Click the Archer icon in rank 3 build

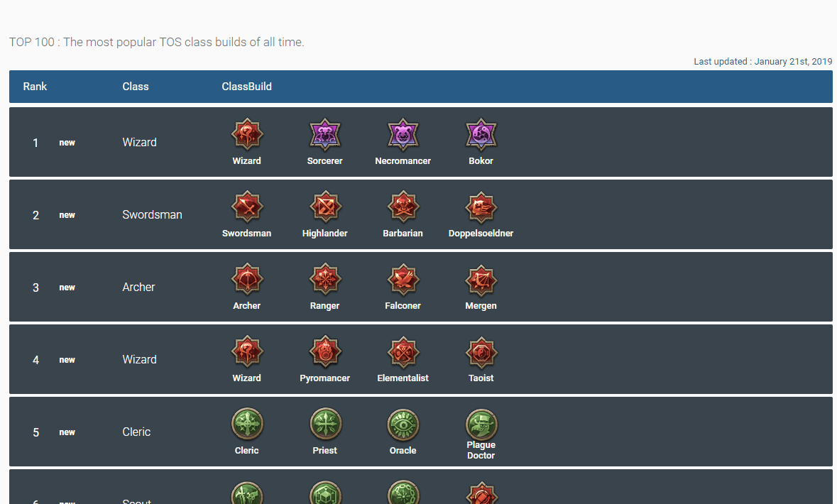pyautogui.click(x=246, y=279)
